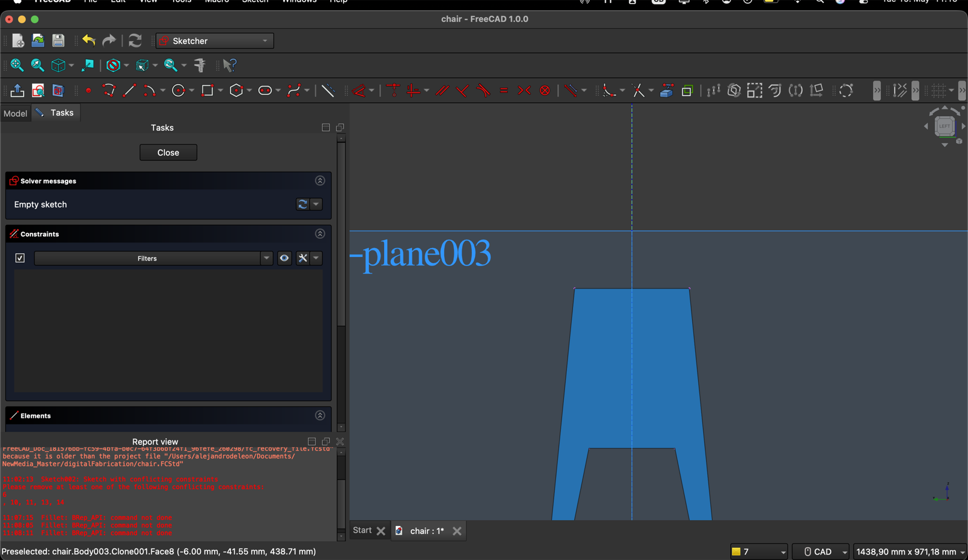The width and height of the screenshot is (968, 560).
Task: Collapse the Constraints section
Action: tap(320, 234)
